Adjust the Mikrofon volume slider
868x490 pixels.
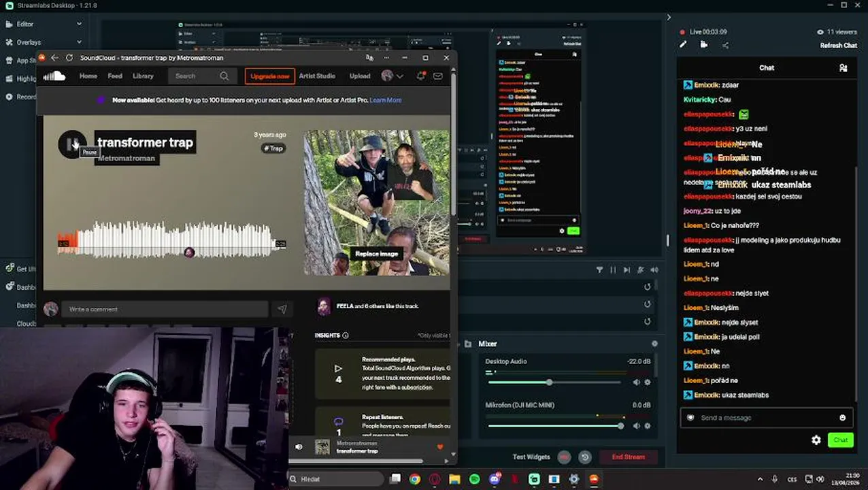pos(554,426)
